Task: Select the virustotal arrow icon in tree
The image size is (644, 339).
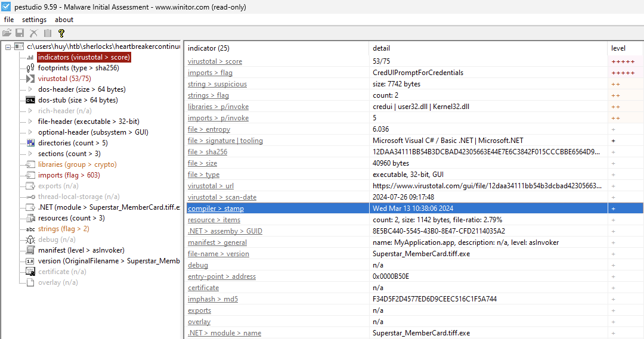Action: tap(30, 79)
